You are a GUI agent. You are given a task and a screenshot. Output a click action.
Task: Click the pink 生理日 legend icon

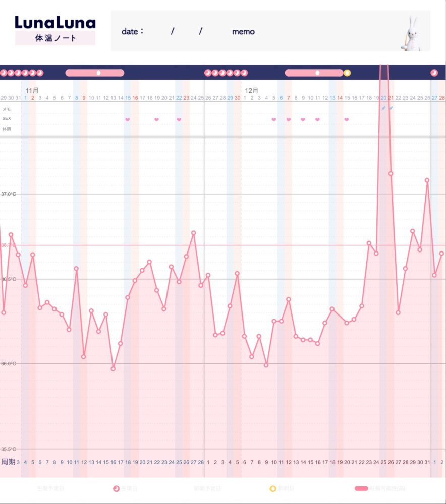pyautogui.click(x=117, y=488)
